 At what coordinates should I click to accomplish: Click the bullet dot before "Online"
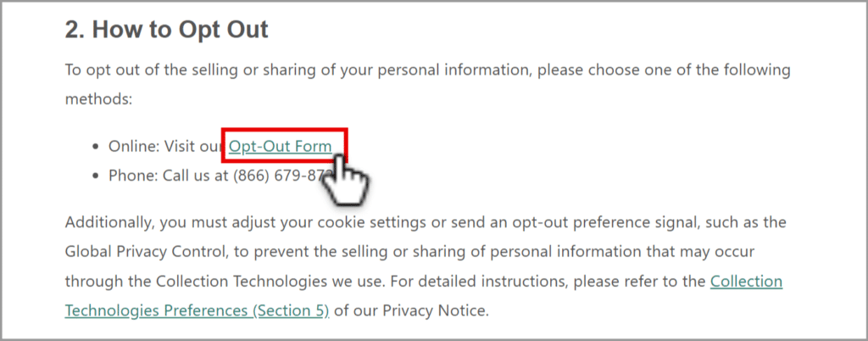click(x=97, y=148)
